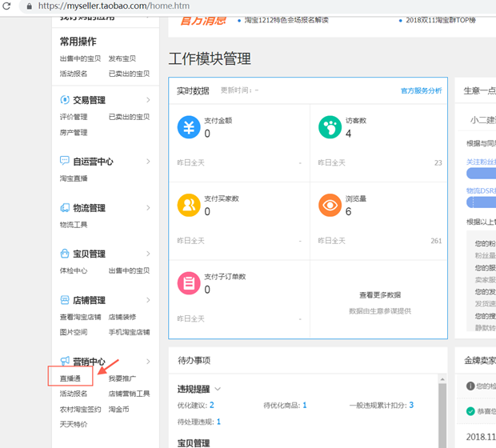The image size is (496, 448).
Task: Click 查看更多数据 button
Action: 380,295
